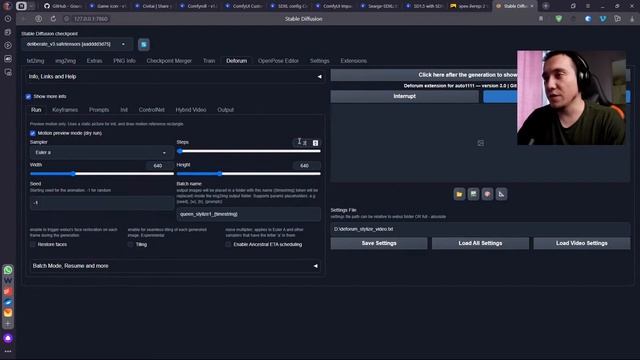640x360 pixels.
Task: Select the Hybrid Video sub-tab
Action: point(191,110)
